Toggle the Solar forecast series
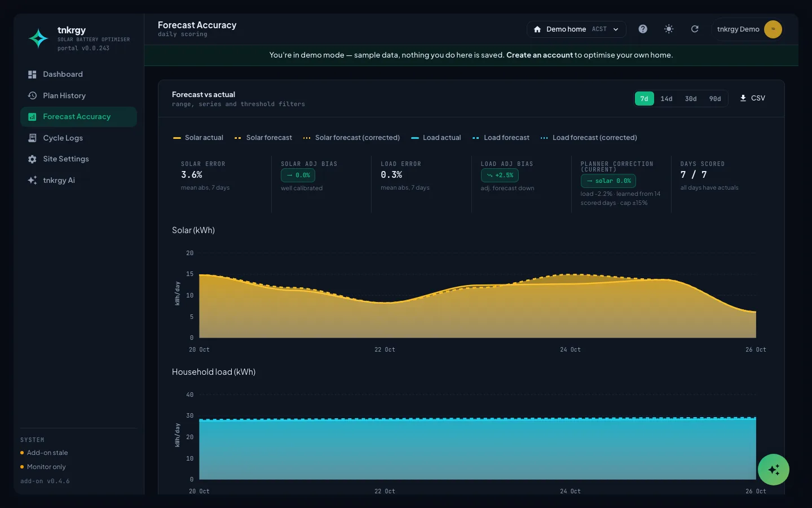The height and width of the screenshot is (508, 812). 263,138
